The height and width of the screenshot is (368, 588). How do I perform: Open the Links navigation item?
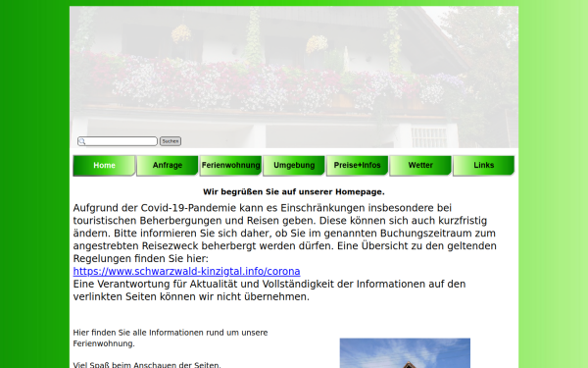click(x=484, y=166)
